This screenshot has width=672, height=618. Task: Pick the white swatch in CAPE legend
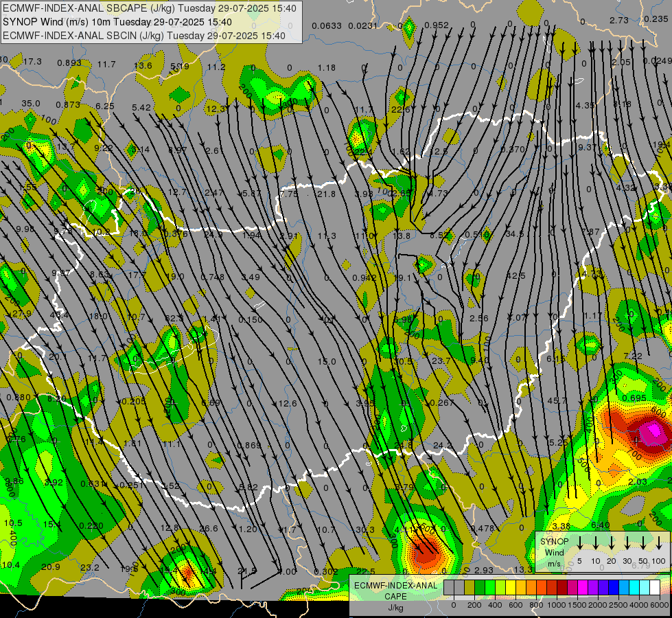pos(654,588)
